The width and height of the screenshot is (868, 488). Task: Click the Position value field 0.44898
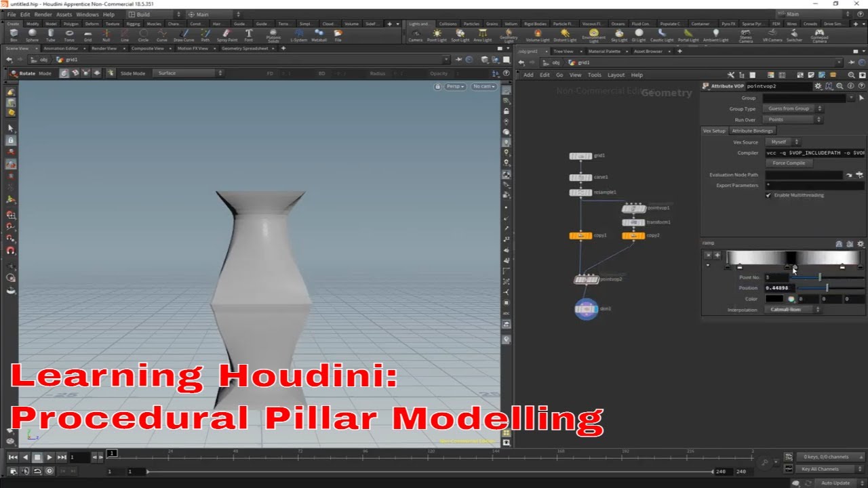point(781,288)
